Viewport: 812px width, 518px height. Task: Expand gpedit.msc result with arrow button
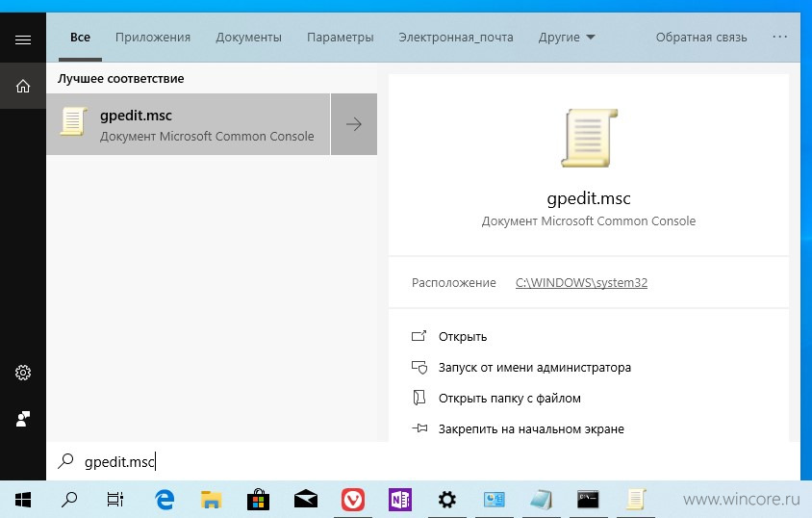pyautogui.click(x=354, y=124)
